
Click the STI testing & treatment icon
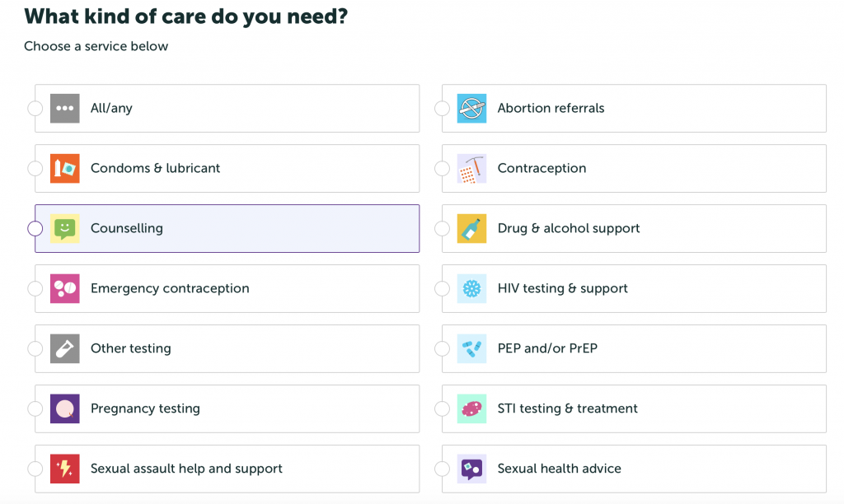coord(471,408)
